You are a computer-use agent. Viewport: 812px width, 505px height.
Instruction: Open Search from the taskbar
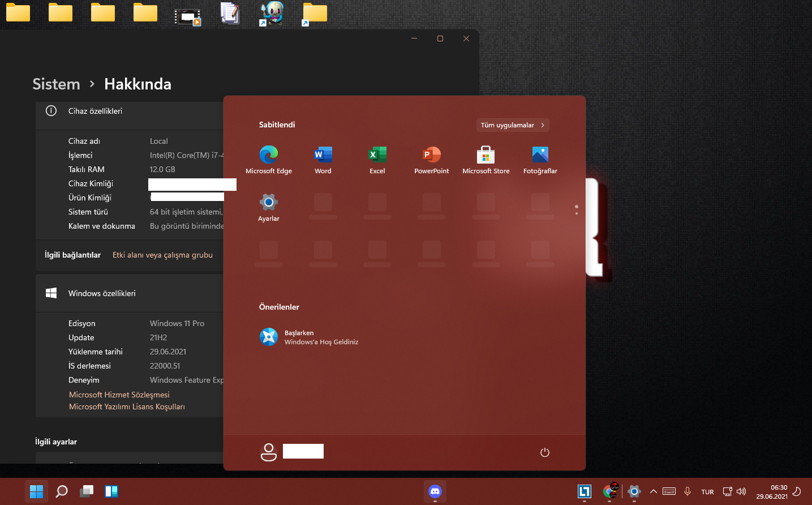coord(62,491)
